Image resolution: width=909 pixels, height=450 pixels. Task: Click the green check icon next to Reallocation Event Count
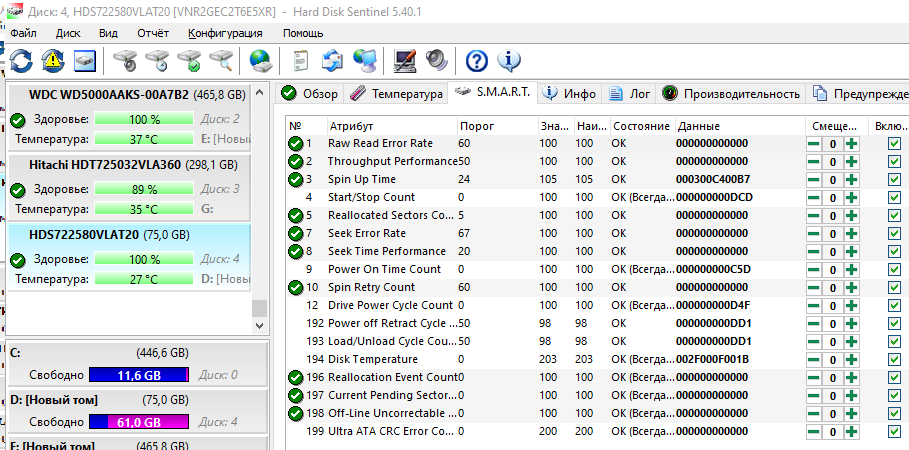coord(296,377)
